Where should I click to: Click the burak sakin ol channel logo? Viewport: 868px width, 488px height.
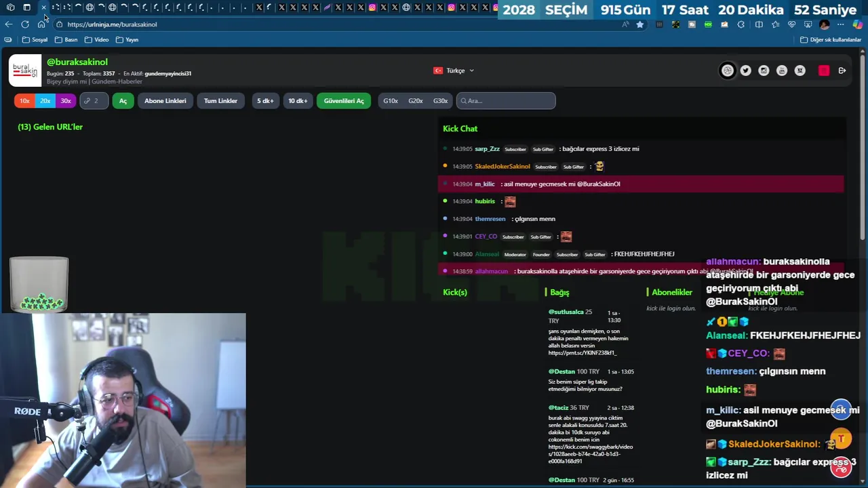[25, 70]
